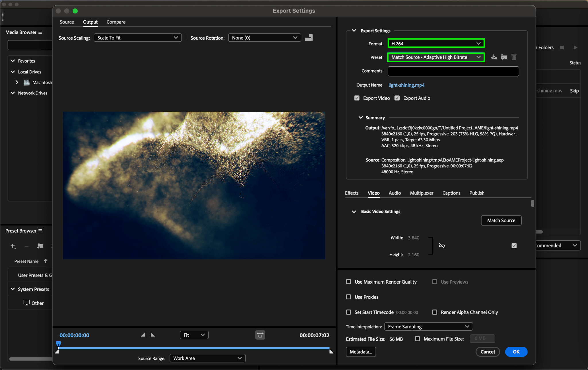Click the Match Source button

pyautogui.click(x=501, y=220)
